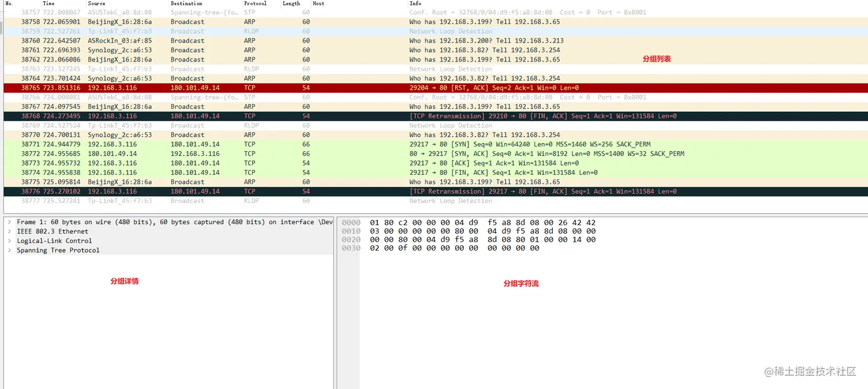Expand the Logical-Link Control arrow
Screen dimensions: 868x389
click(x=9, y=241)
